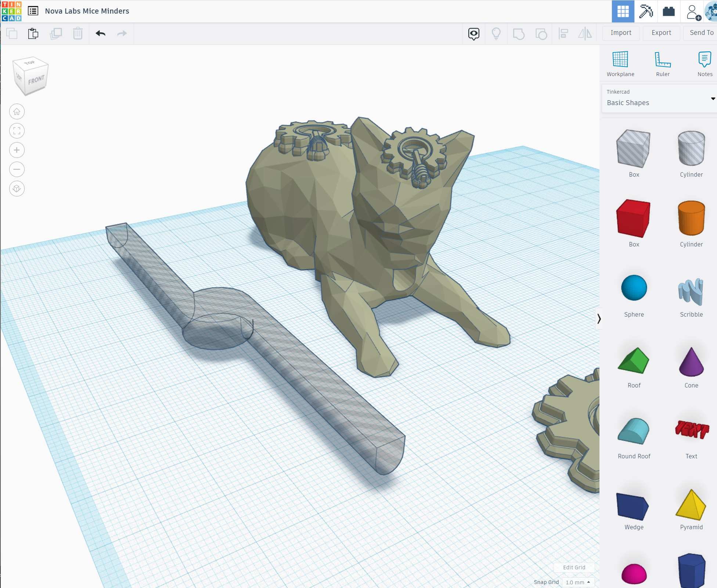
Task: Ungroup the selected shapes
Action: (x=541, y=33)
